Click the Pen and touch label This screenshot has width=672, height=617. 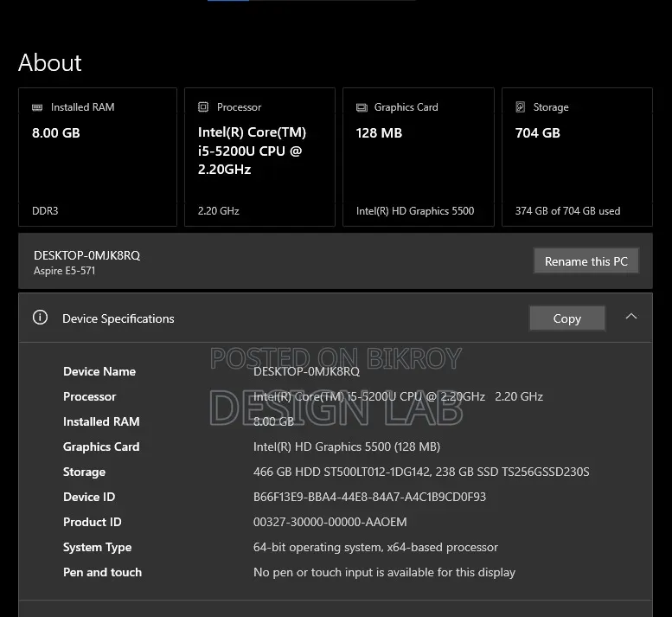[102, 572]
